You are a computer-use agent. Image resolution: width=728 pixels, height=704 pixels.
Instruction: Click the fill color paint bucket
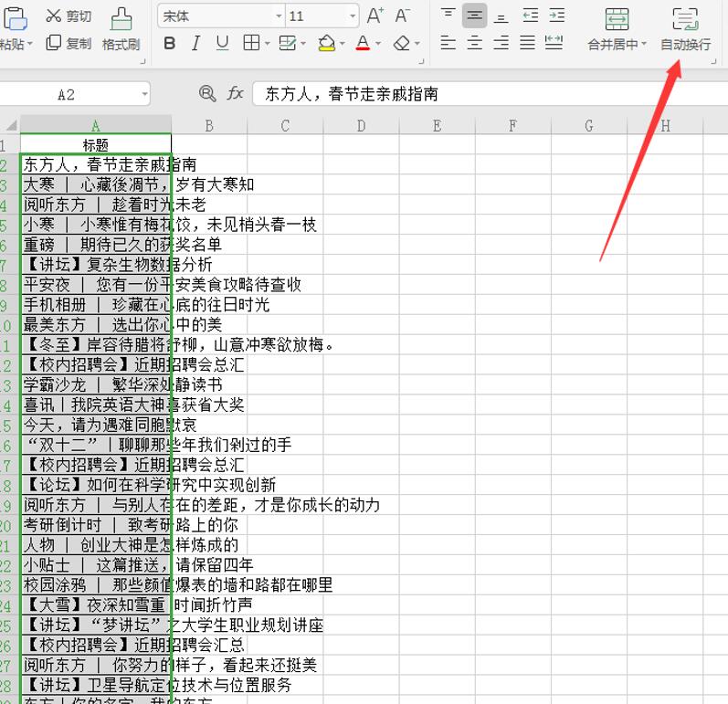[326, 44]
